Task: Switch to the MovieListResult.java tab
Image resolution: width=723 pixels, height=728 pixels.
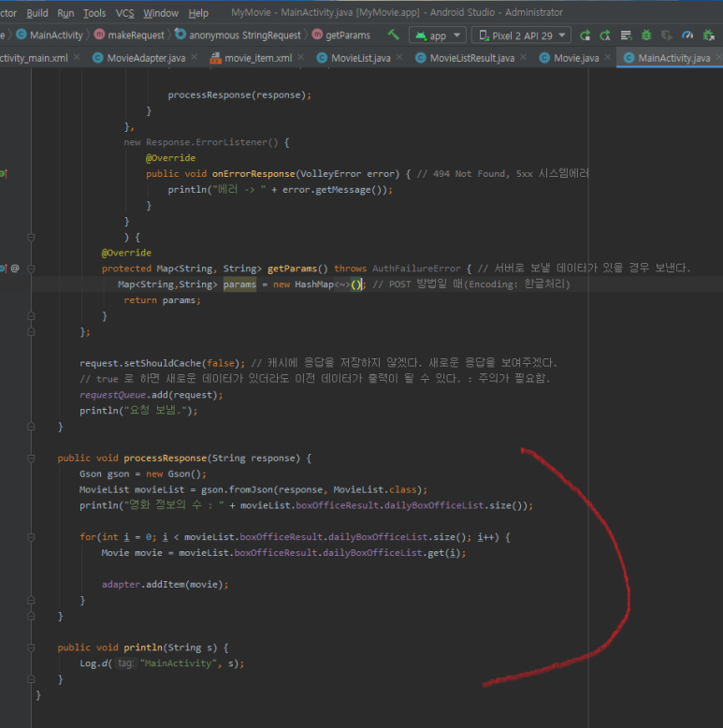Action: coord(472,58)
